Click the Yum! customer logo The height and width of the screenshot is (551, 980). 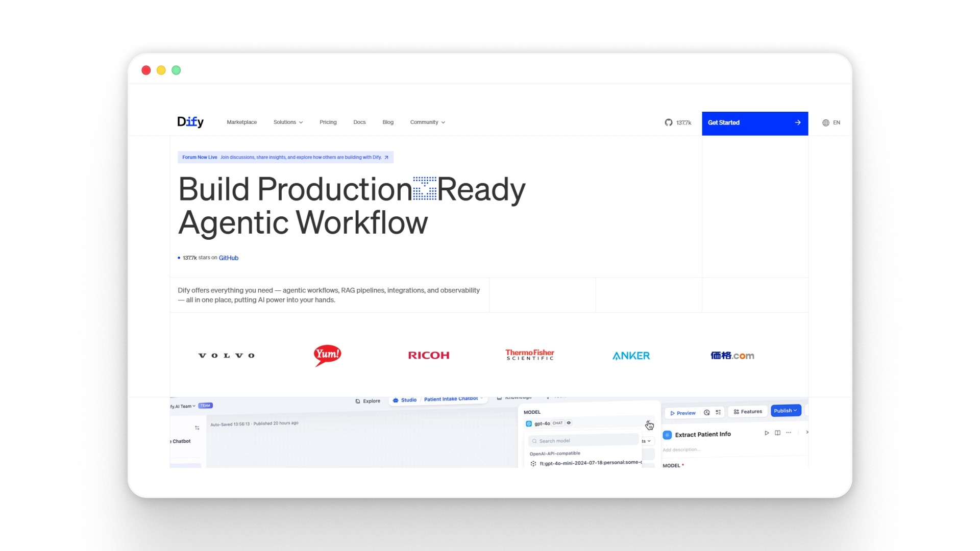pyautogui.click(x=327, y=355)
